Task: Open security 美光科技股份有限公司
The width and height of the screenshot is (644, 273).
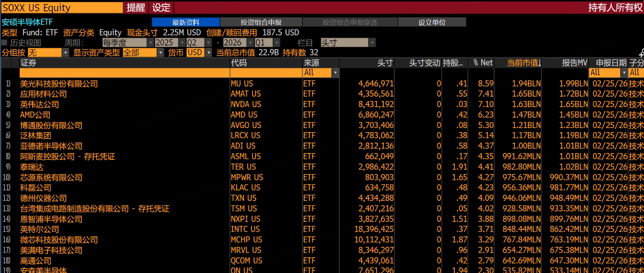Action: [x=59, y=84]
